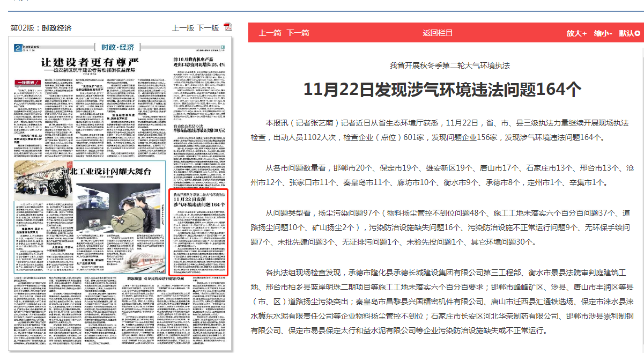This screenshot has width=644, height=353.
Task: Shrink article text with 缩小-
Action: (x=603, y=33)
